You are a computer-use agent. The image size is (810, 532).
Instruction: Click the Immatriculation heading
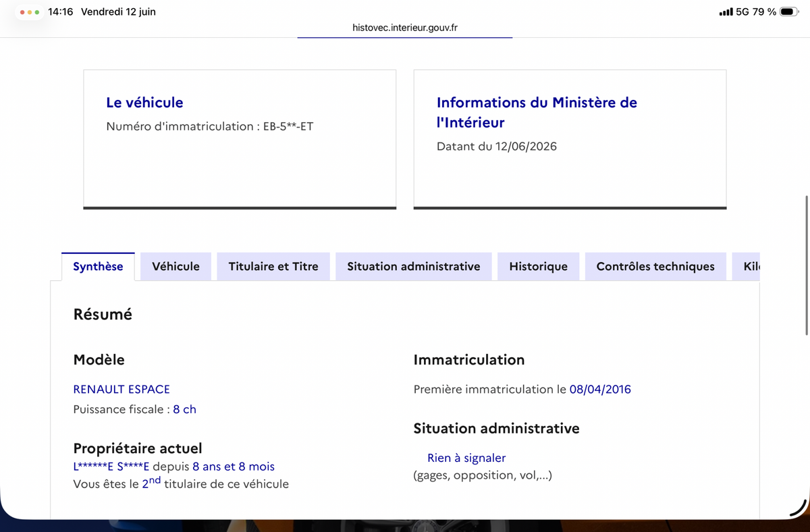coord(469,360)
